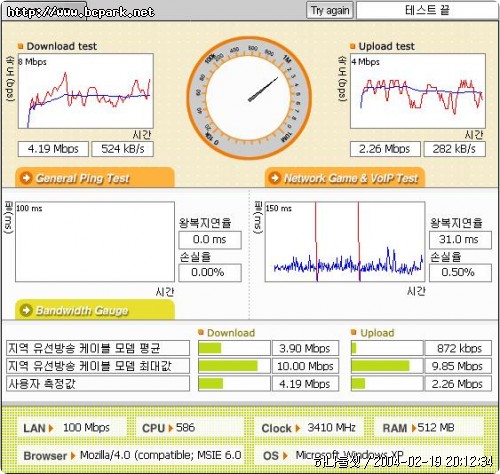Click the Upload test graph

pos(418,91)
